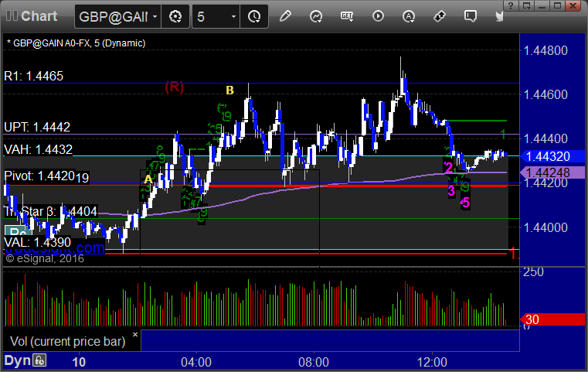Click the 1.44248 purple price marker
The width and height of the screenshot is (588, 372).
click(x=552, y=172)
